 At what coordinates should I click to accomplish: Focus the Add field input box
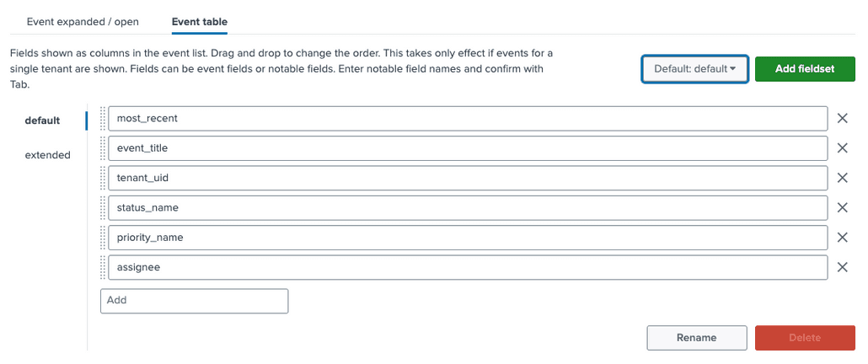195,301
